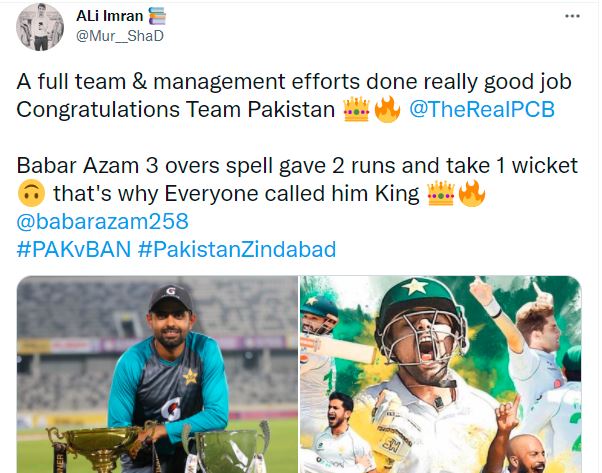This screenshot has width=602, height=473.
Task: Click the upside-down face emoji
Action: [x=31, y=193]
